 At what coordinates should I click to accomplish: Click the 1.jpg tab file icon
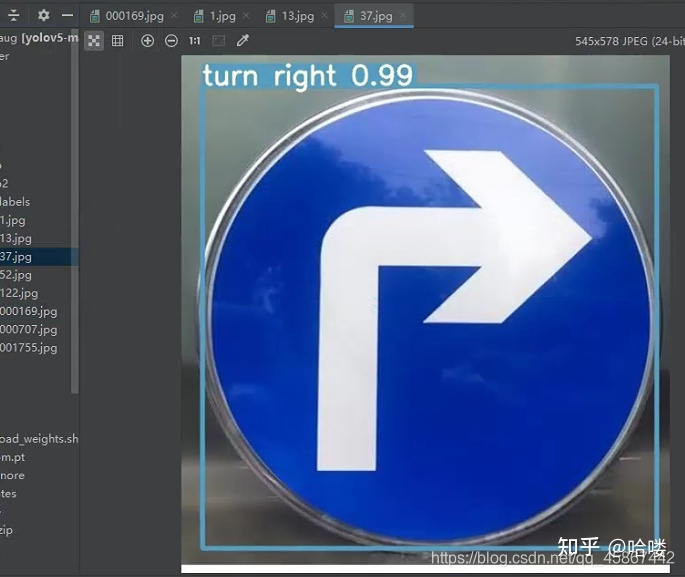click(199, 16)
